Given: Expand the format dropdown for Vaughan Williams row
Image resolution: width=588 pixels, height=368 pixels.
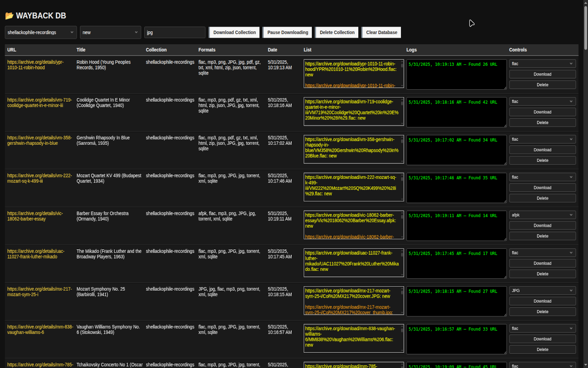Looking at the screenshot, I should 543,328.
